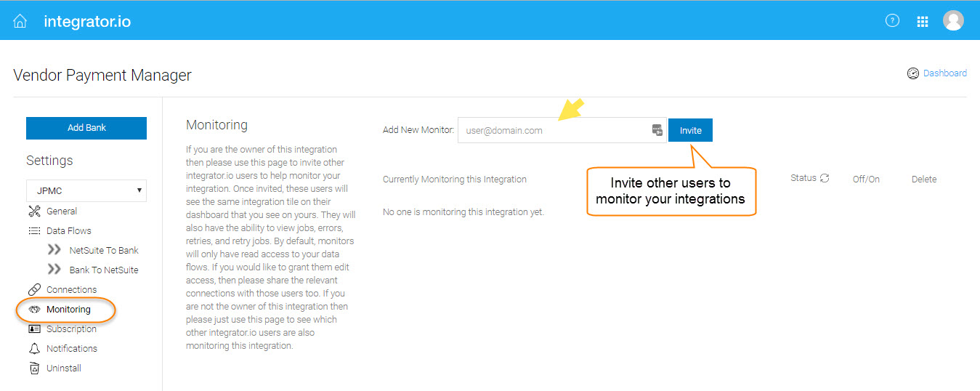Viewport: 980px width, 391px height.
Task: Click the Monitoring eye icon
Action: pos(34,310)
